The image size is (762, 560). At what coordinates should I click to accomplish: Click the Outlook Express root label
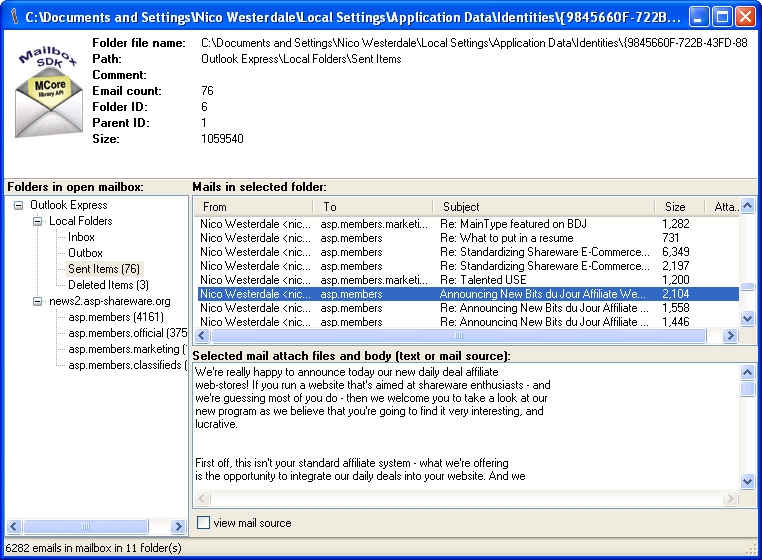click(x=69, y=205)
